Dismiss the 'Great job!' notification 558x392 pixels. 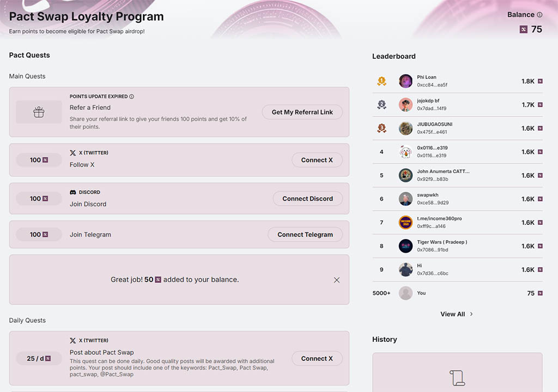[337, 280]
